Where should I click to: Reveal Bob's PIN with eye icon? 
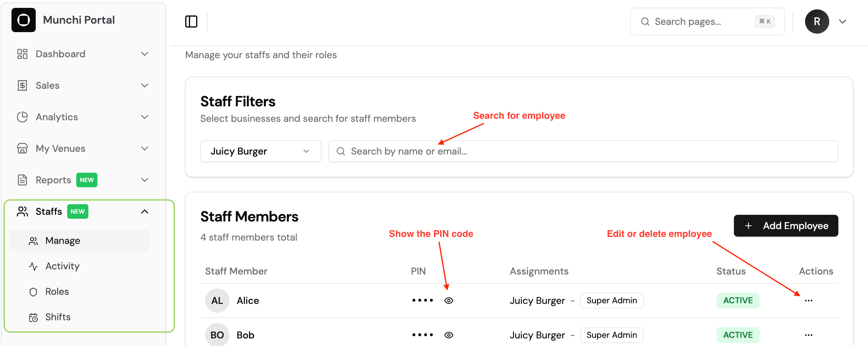[x=449, y=335]
